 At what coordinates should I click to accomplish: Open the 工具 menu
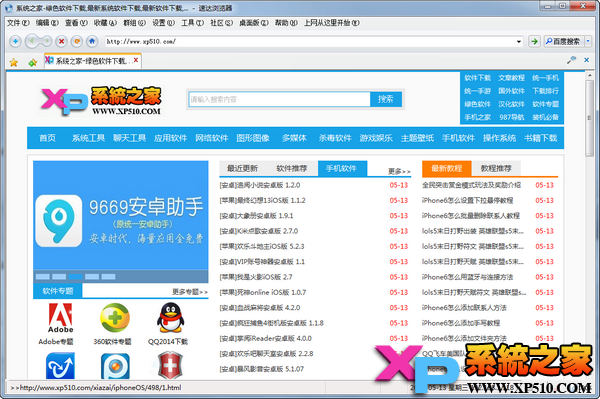pos(192,23)
